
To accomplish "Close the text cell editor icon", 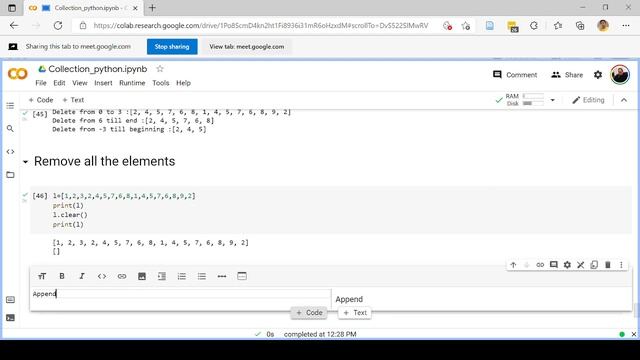I will click(x=580, y=265).
